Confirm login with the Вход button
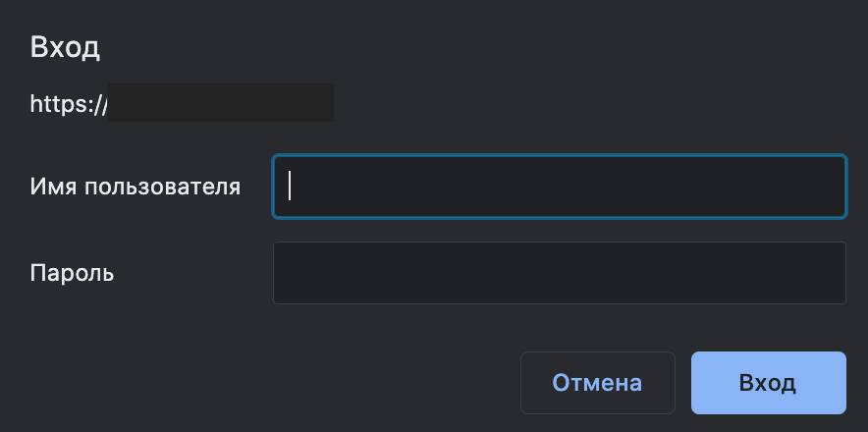 coord(768,383)
